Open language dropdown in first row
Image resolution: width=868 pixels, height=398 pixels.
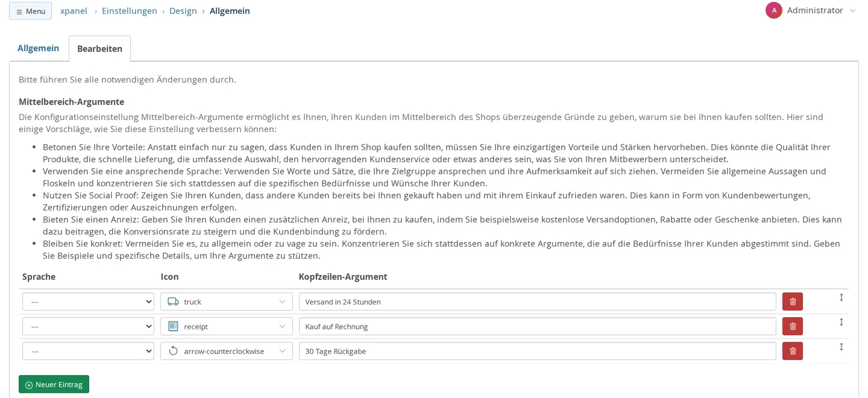coord(88,302)
